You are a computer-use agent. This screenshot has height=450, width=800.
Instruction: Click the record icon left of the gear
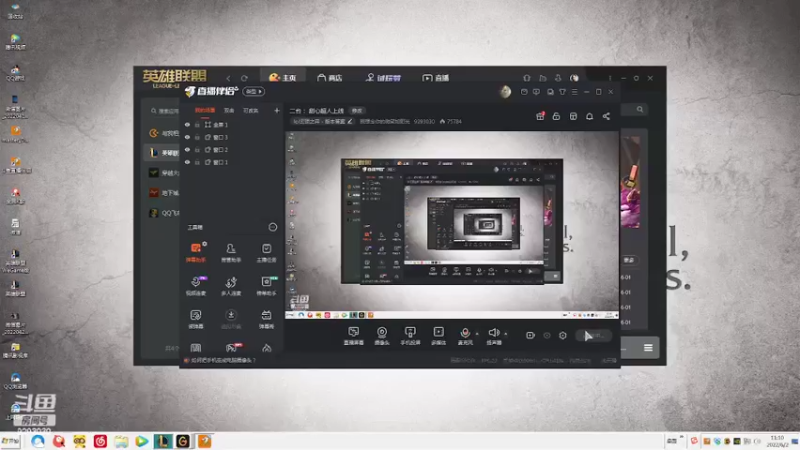tap(547, 335)
